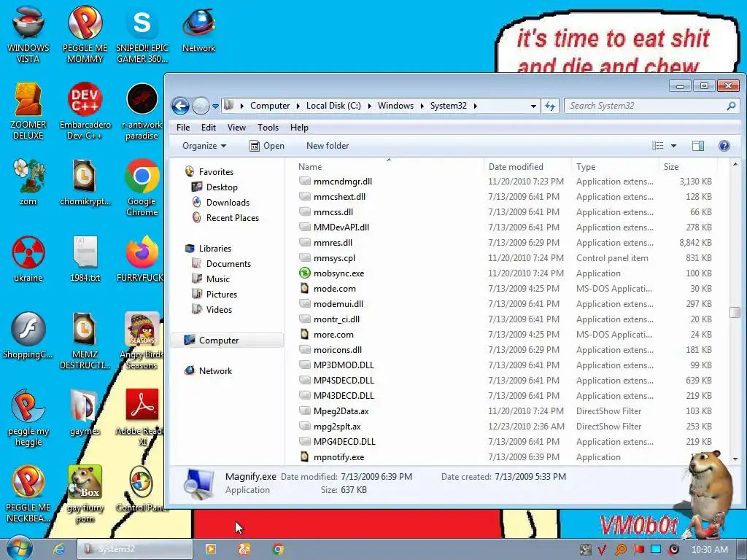Open the View menu
747x560 pixels.
[x=237, y=128]
